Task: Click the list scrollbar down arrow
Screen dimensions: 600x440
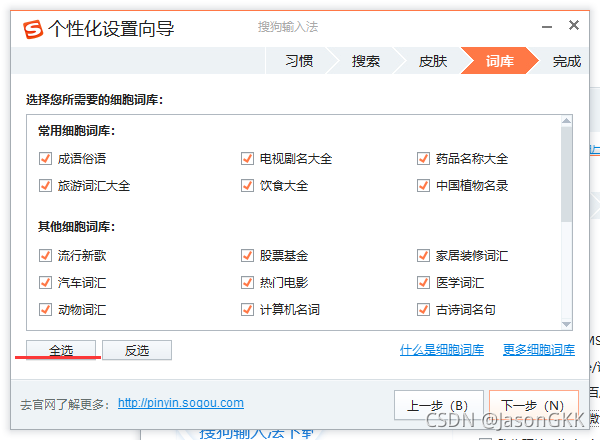Action: pos(566,324)
